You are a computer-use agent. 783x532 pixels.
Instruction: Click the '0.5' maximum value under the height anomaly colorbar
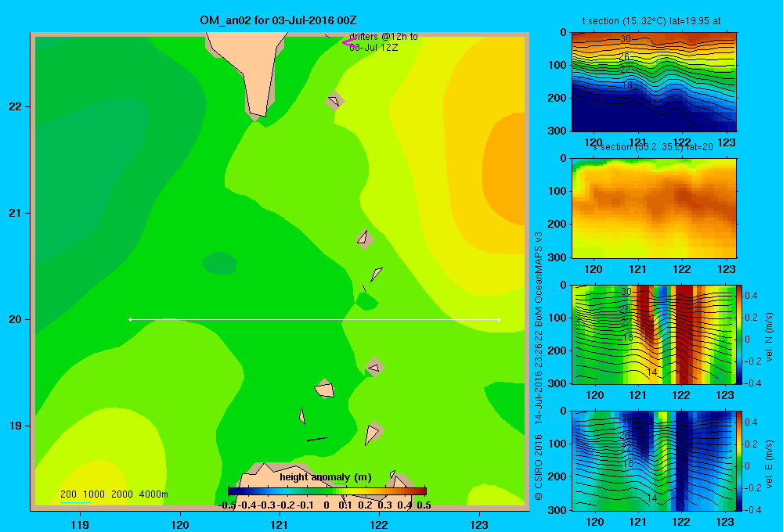tap(424, 505)
